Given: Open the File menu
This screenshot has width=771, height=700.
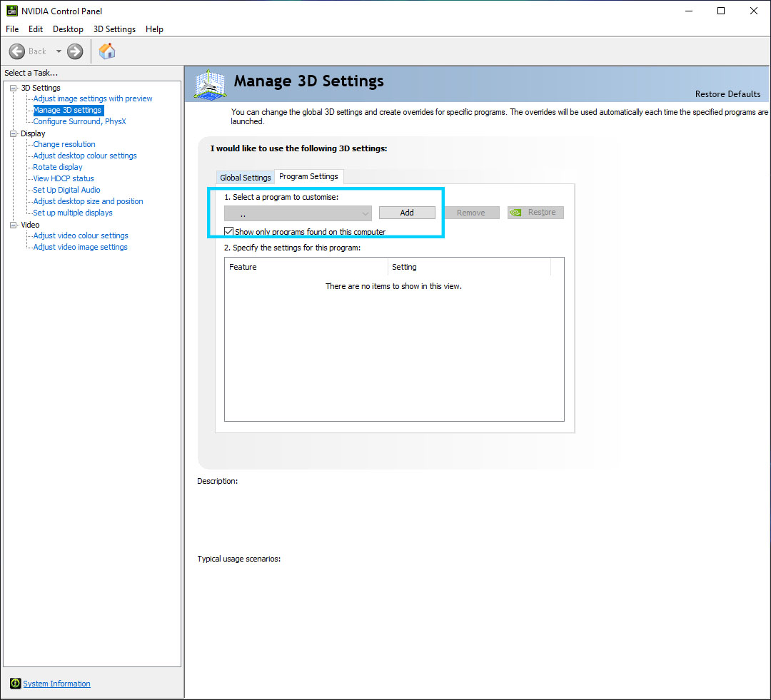Looking at the screenshot, I should click(x=12, y=29).
